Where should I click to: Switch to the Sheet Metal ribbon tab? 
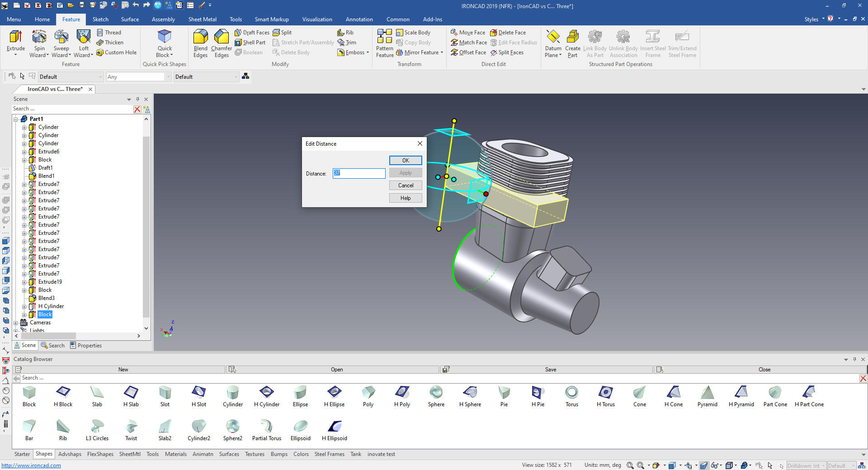tap(202, 19)
